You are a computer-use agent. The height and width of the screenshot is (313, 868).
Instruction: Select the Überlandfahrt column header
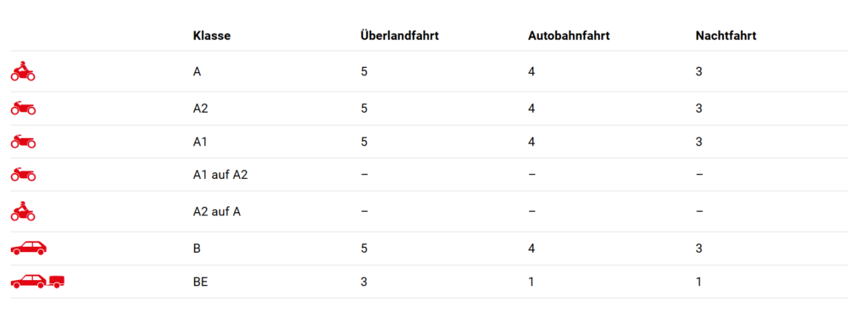[399, 36]
